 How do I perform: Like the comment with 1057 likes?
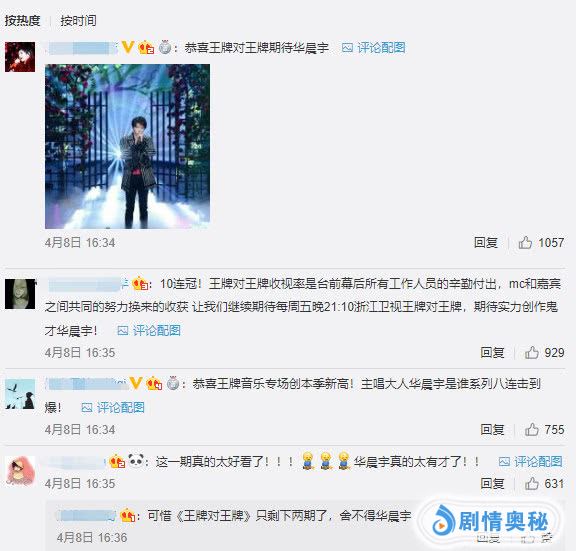[525, 242]
